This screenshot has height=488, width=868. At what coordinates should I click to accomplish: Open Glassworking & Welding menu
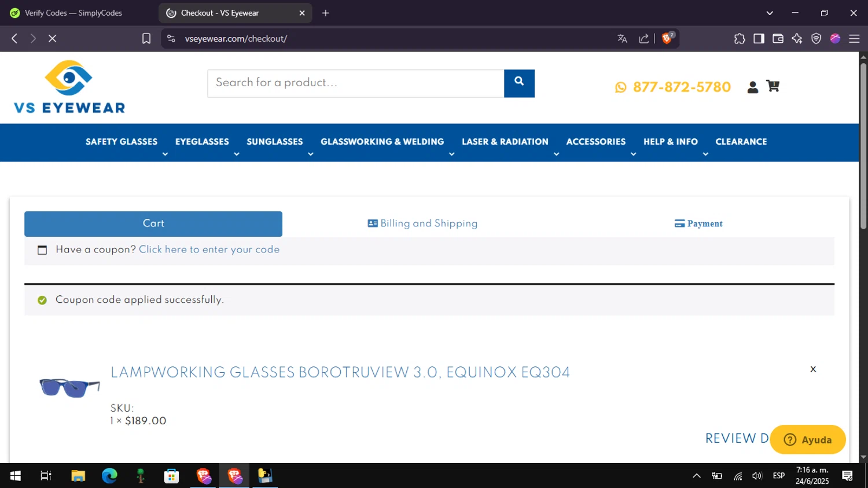pyautogui.click(x=382, y=142)
